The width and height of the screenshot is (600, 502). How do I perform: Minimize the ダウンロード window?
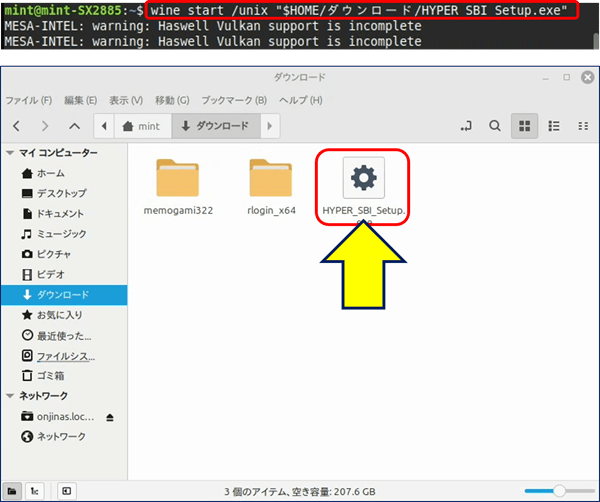(x=546, y=78)
